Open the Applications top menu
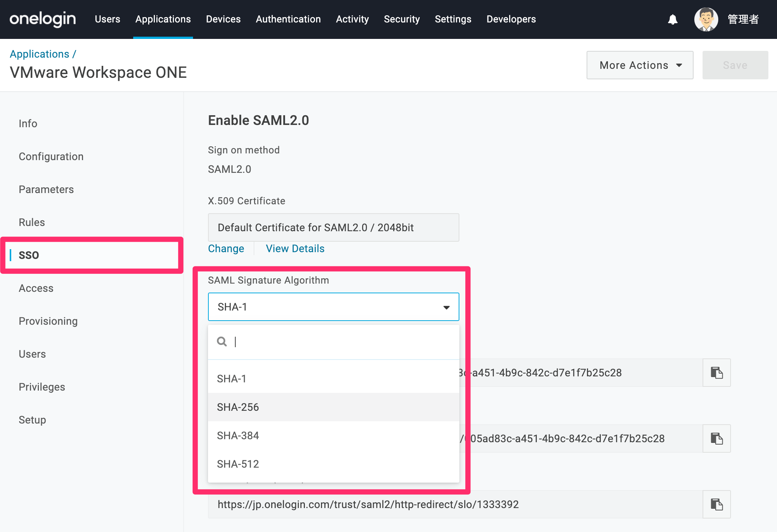Viewport: 777px width, 532px height. pos(163,19)
